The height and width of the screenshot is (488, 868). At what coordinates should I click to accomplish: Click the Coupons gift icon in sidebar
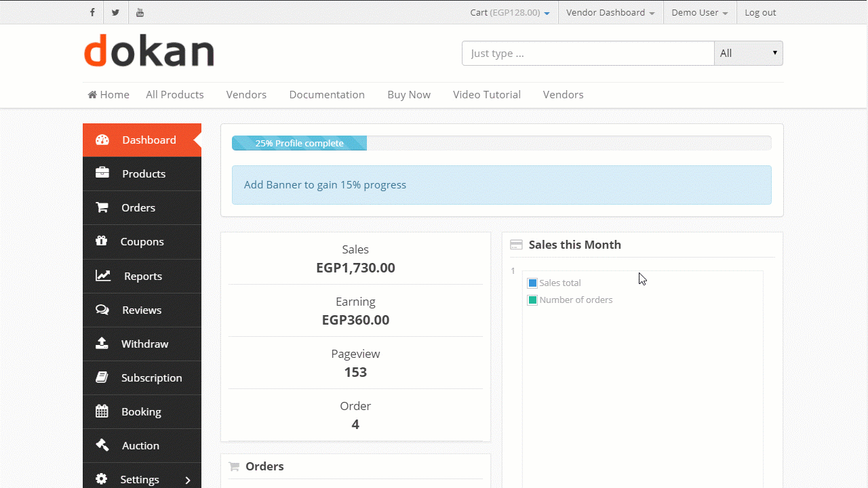pos(102,241)
